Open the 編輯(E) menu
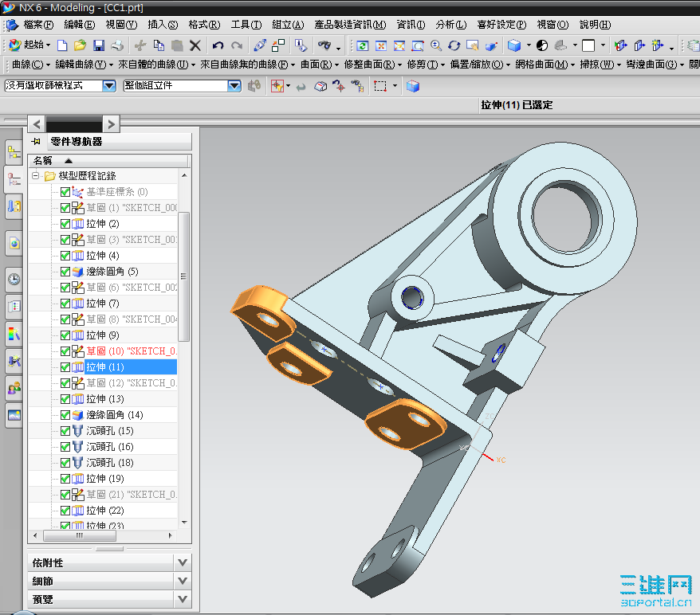This screenshot has width=700, height=615. pyautogui.click(x=80, y=25)
